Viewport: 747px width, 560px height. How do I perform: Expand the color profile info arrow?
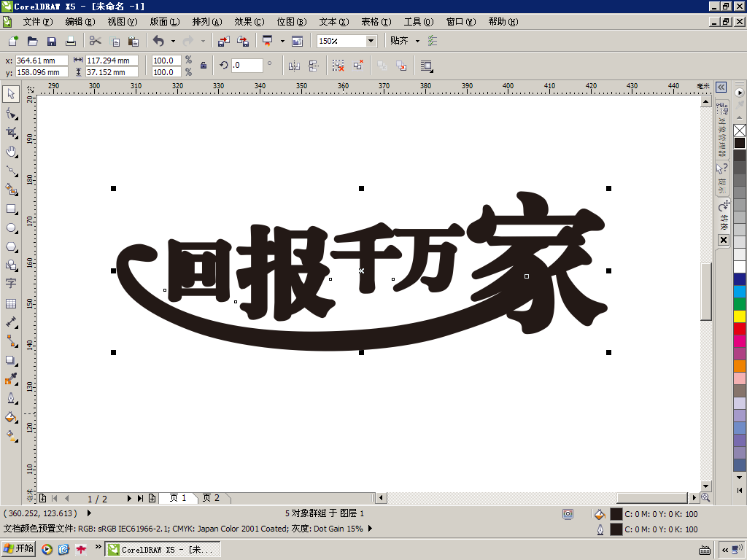(370, 529)
